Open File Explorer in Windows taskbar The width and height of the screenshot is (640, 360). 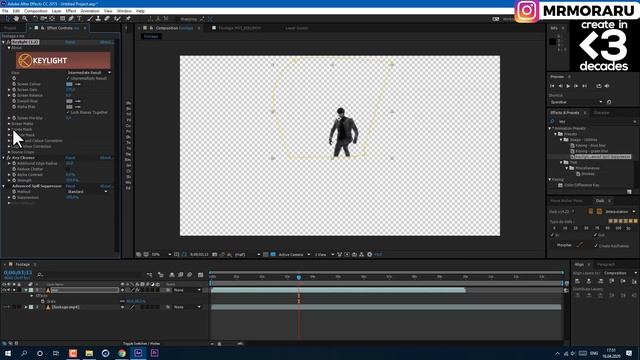click(89, 353)
